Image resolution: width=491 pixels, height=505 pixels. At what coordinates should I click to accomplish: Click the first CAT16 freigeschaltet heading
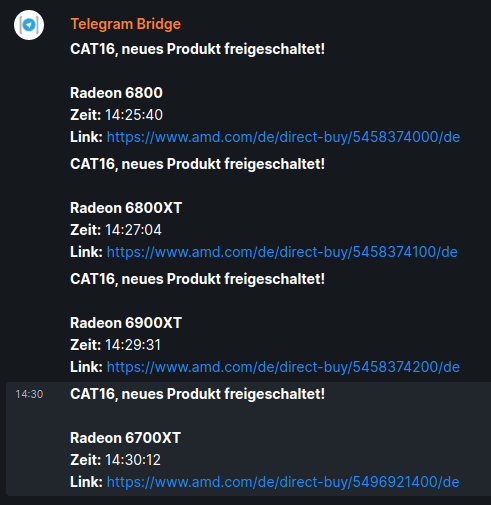[197, 49]
